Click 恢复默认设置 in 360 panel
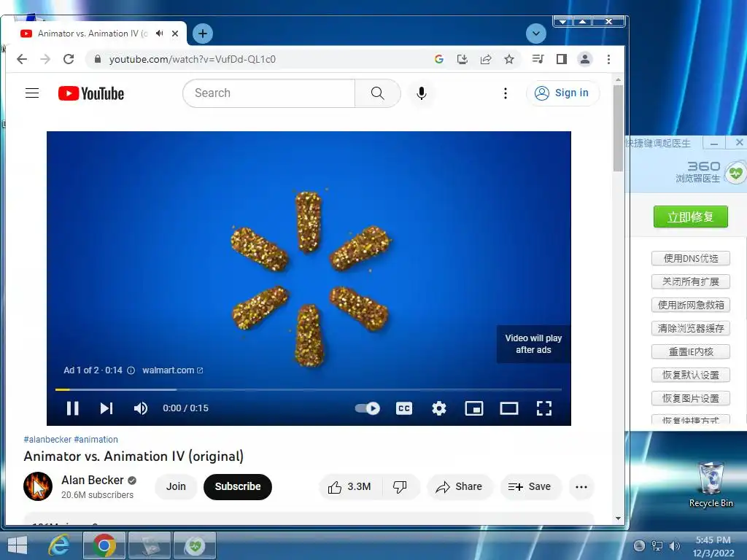 (690, 375)
